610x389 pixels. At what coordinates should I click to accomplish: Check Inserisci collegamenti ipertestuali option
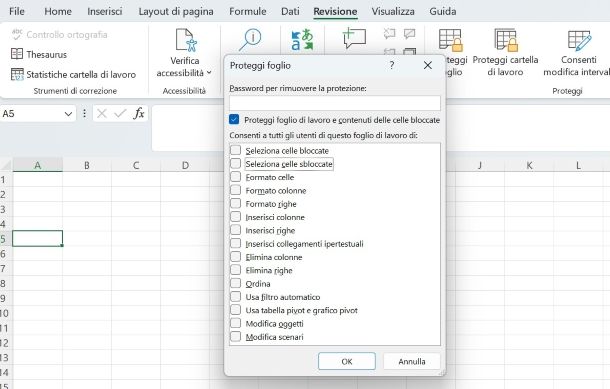tap(235, 243)
